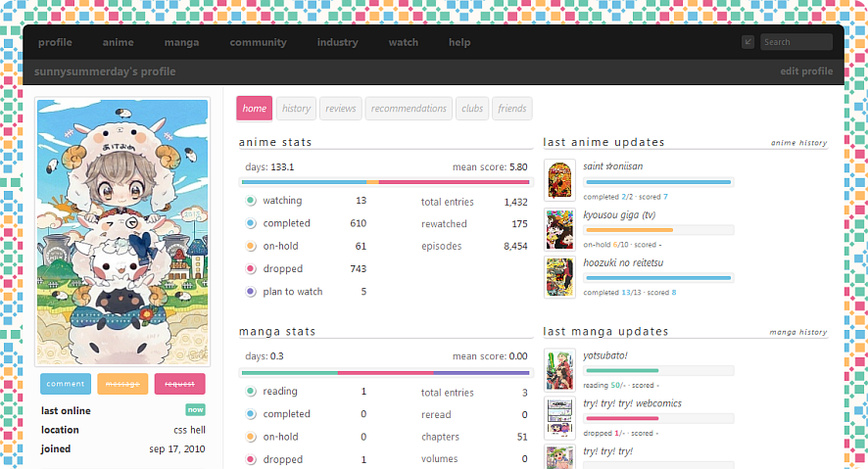This screenshot has height=469, width=868.
Task: Click the Yotsubato! manga cover thumbnail
Action: point(559,370)
